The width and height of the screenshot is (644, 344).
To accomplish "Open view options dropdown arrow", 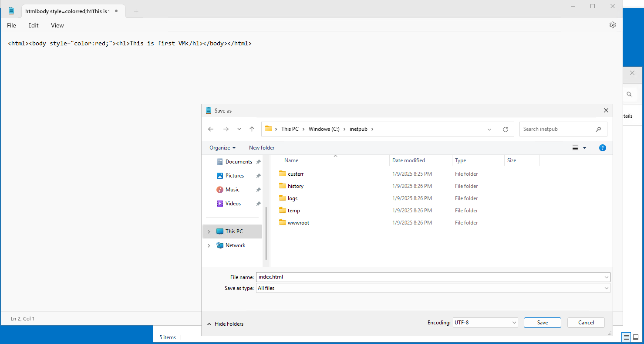I will [x=585, y=148].
